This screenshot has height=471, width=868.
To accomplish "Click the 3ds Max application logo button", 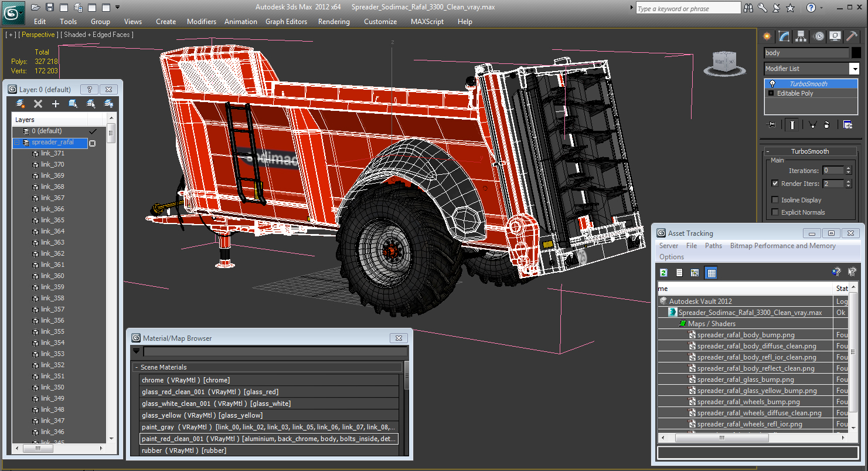I will 12,12.
